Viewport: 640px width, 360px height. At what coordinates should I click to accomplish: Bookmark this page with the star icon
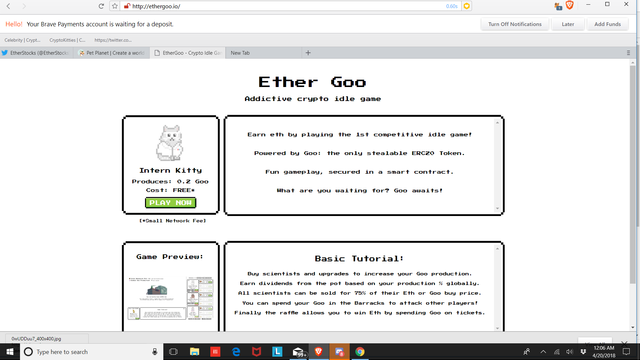[x=115, y=6]
